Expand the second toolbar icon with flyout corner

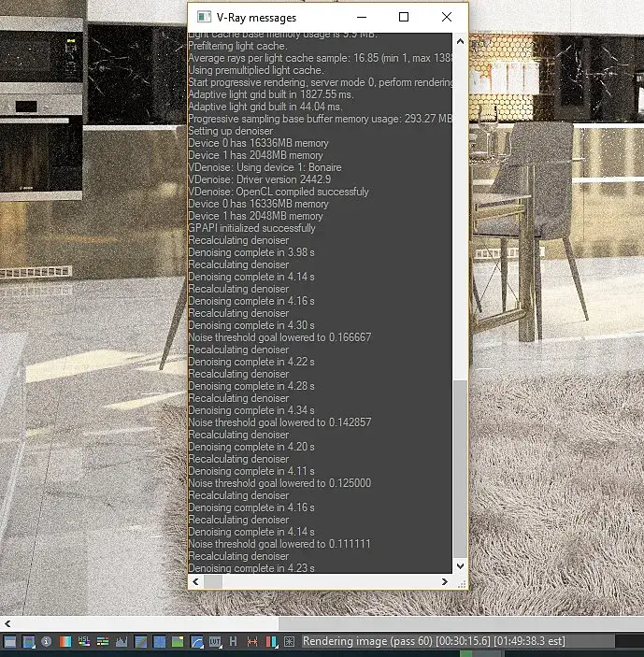[28, 641]
